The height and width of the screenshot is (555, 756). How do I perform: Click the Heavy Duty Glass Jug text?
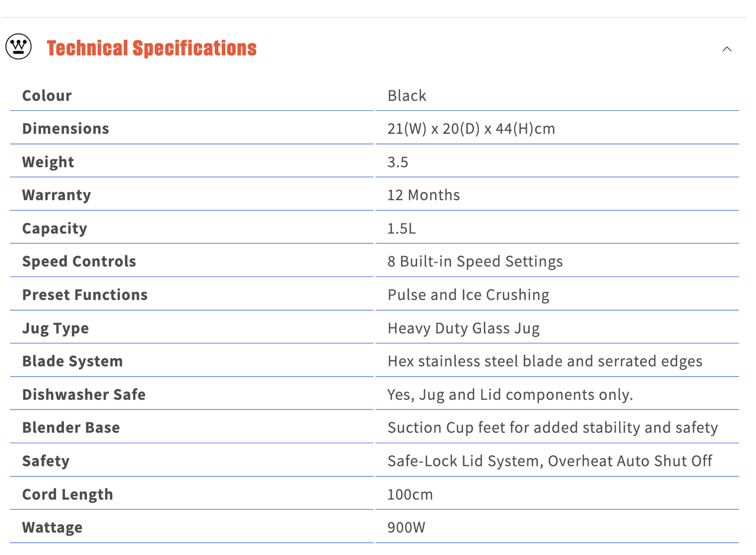(x=463, y=328)
